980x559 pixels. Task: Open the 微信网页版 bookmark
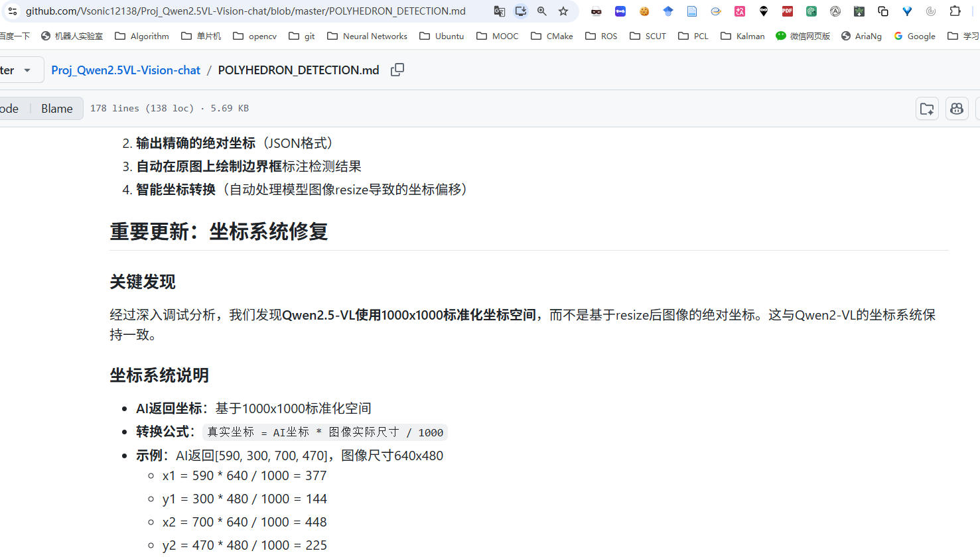pos(803,36)
